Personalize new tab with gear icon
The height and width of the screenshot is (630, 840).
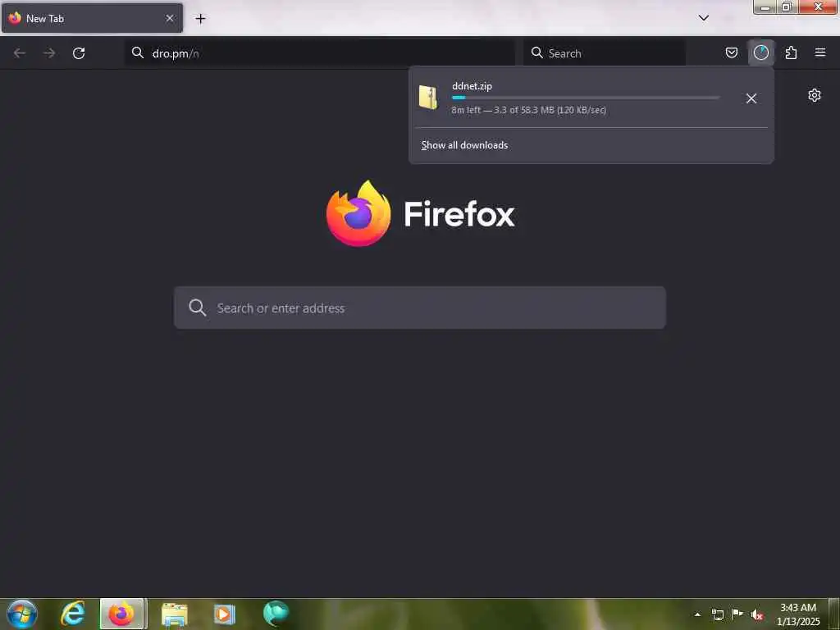[x=815, y=95]
